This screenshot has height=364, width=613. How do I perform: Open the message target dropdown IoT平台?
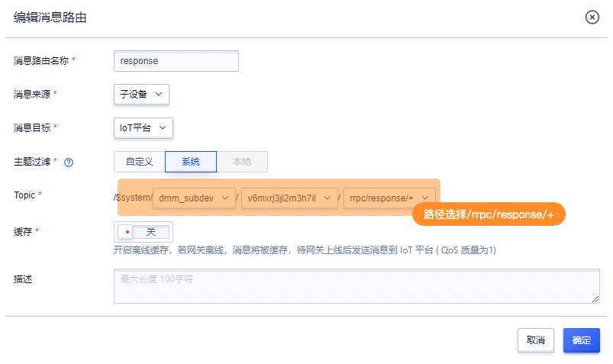(143, 128)
